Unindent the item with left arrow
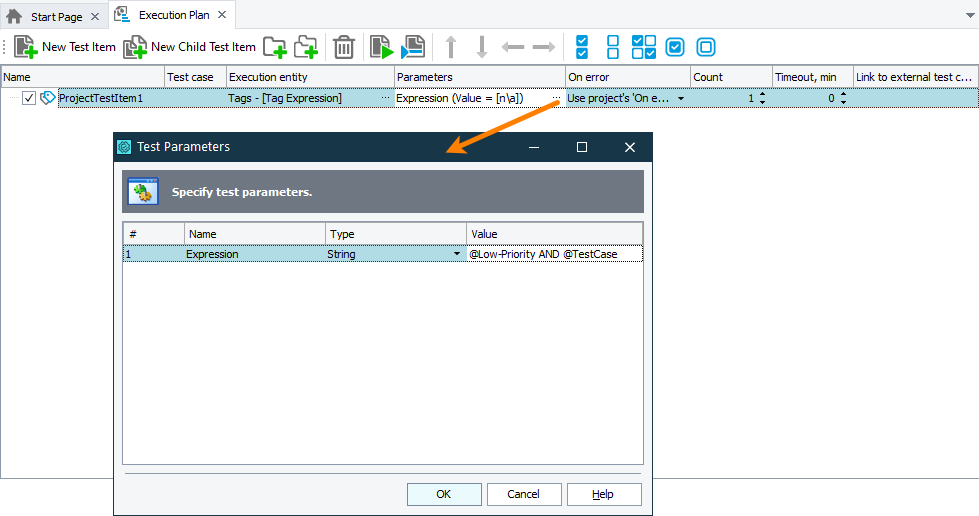 [x=513, y=47]
